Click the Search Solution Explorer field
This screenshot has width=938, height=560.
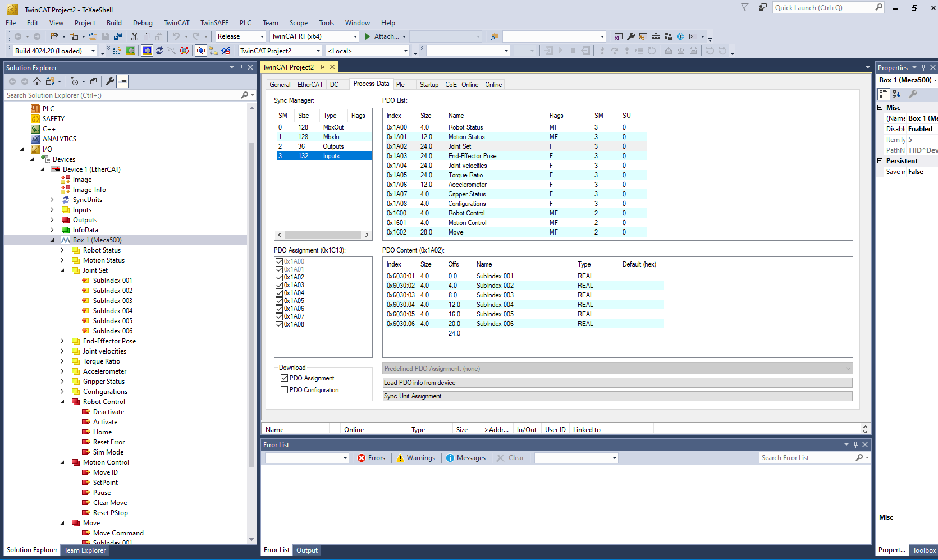tap(122, 95)
